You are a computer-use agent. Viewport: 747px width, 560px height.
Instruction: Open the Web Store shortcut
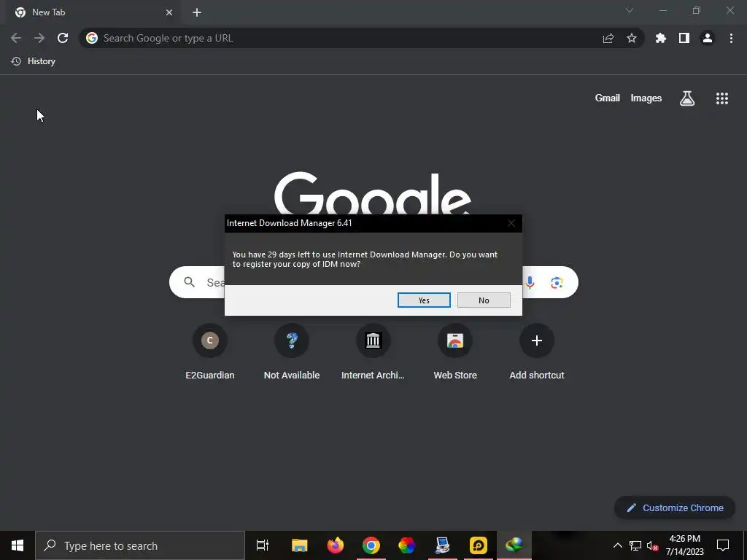(x=455, y=353)
